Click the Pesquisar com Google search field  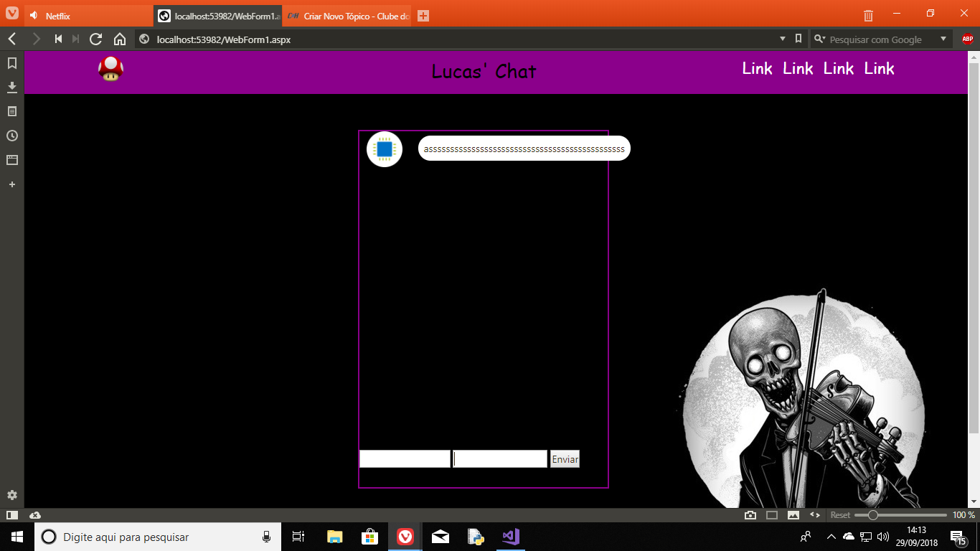(882, 39)
